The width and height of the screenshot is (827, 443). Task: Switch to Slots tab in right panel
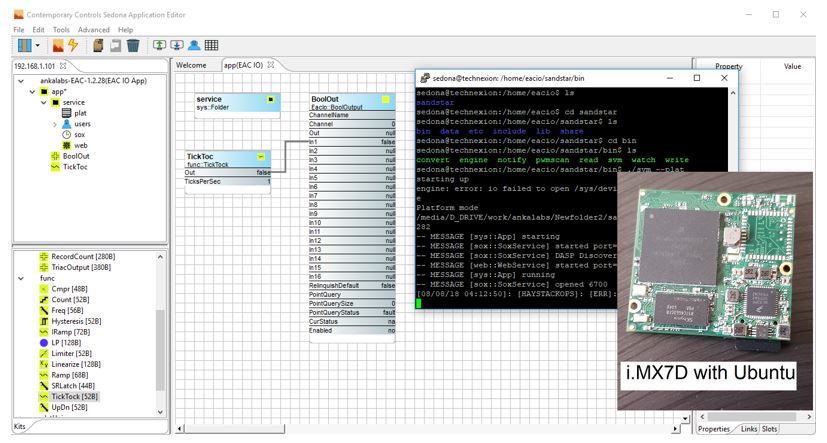click(x=770, y=429)
